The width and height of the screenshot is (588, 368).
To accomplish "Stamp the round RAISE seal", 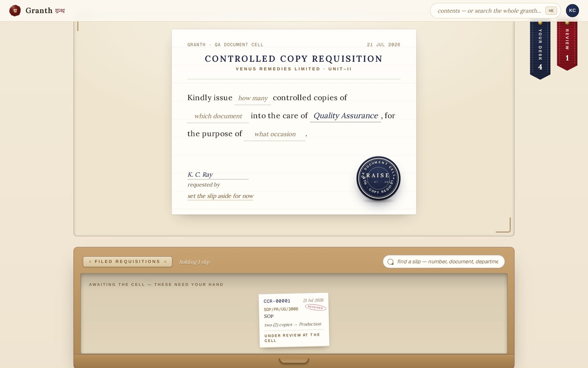I will (x=378, y=178).
